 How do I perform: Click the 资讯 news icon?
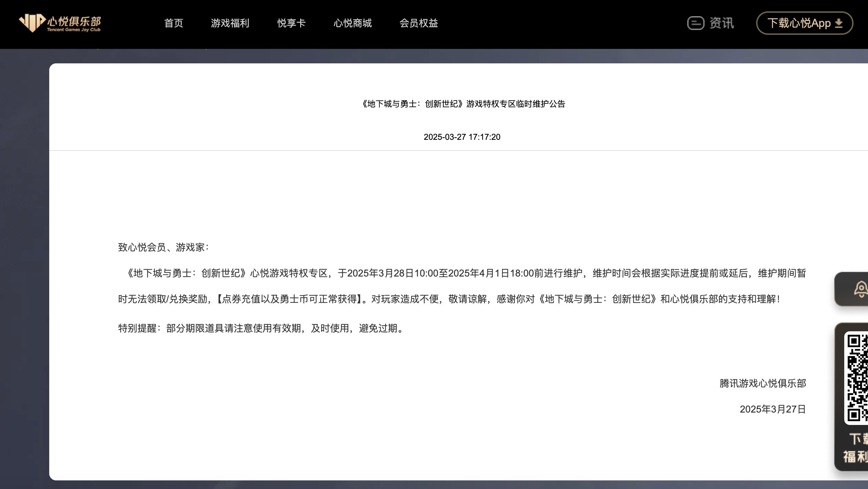(696, 23)
